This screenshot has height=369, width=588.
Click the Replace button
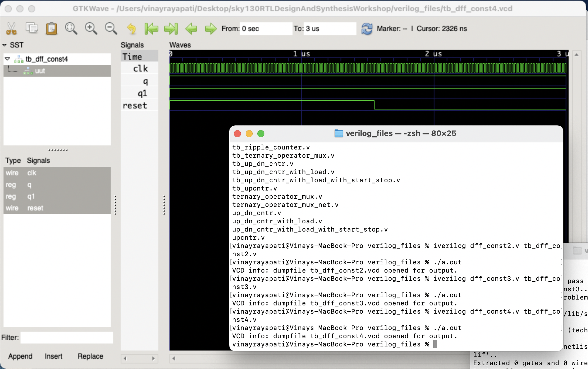90,356
